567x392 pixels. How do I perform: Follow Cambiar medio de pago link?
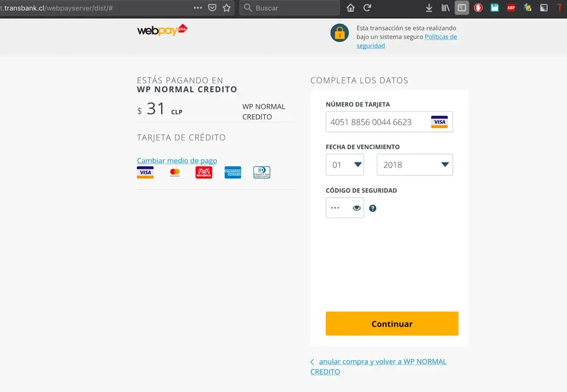coord(177,160)
